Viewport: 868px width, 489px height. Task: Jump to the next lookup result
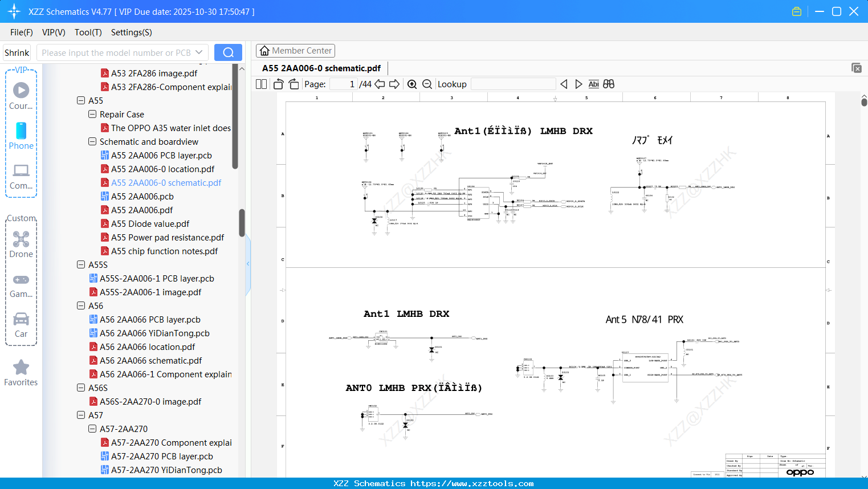pos(578,84)
